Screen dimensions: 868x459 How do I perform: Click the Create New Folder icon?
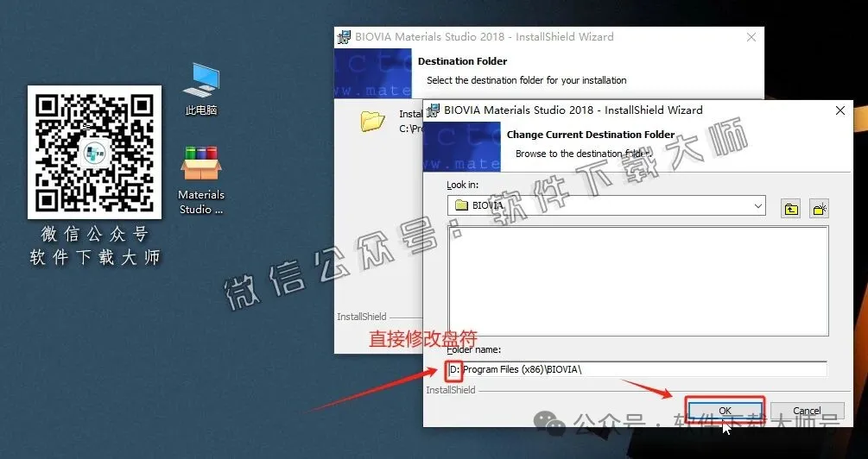pyautogui.click(x=819, y=209)
